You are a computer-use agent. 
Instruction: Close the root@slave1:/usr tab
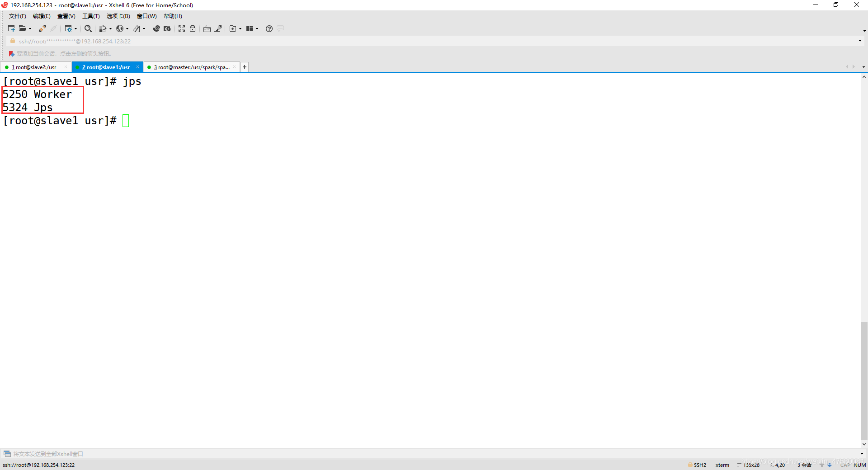[137, 67]
